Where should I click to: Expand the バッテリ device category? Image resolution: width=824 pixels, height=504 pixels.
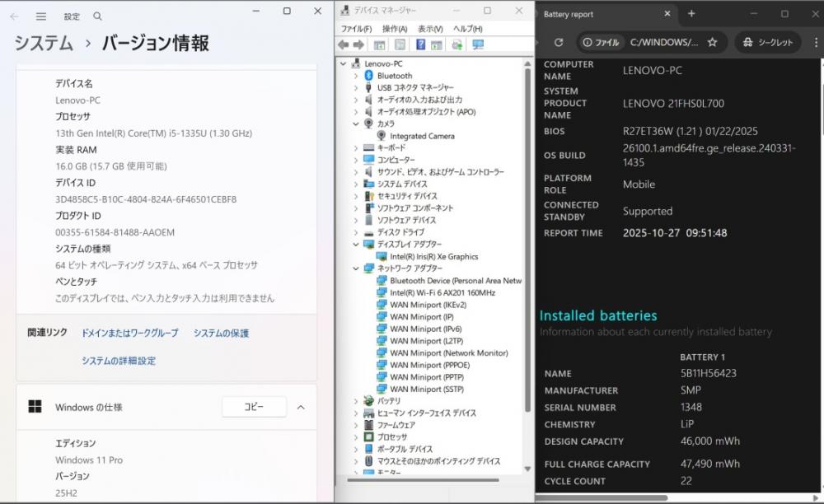pyautogui.click(x=356, y=401)
